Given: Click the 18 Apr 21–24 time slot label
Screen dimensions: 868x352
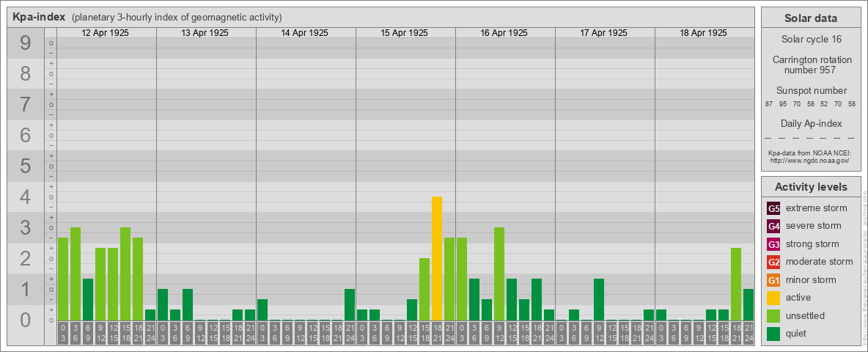Looking at the screenshot, I should pos(749,333).
